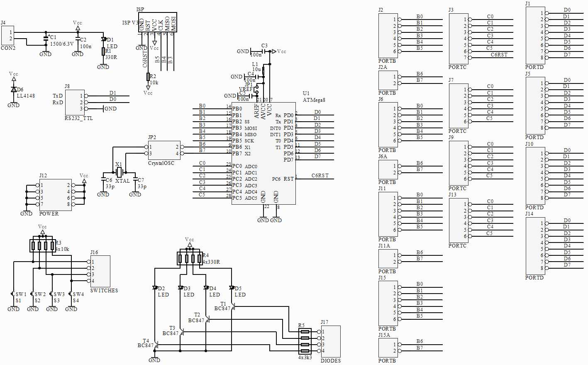Image resolution: width=588 pixels, height=365 pixels.
Task: Select diode D6 symbol
Action: click(14, 89)
